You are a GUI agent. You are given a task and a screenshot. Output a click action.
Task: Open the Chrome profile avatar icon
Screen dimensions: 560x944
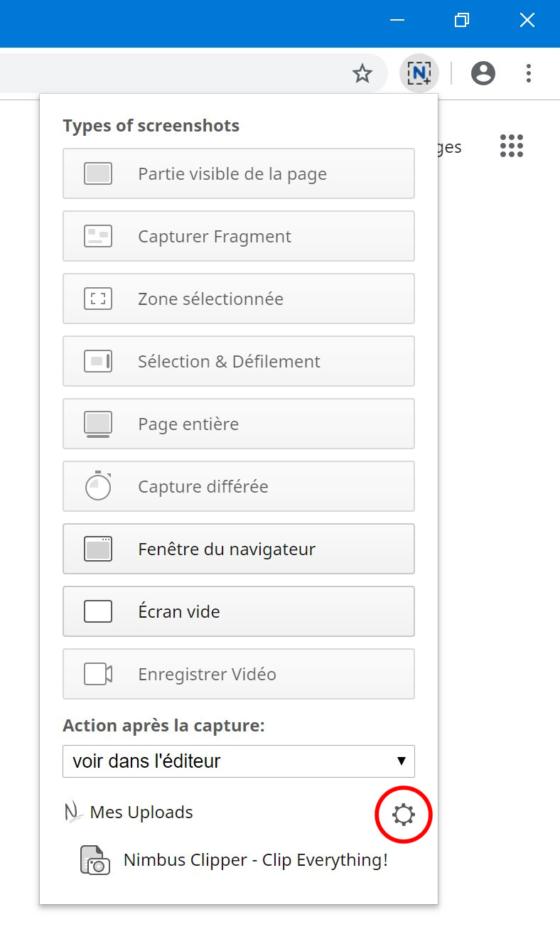coord(483,73)
